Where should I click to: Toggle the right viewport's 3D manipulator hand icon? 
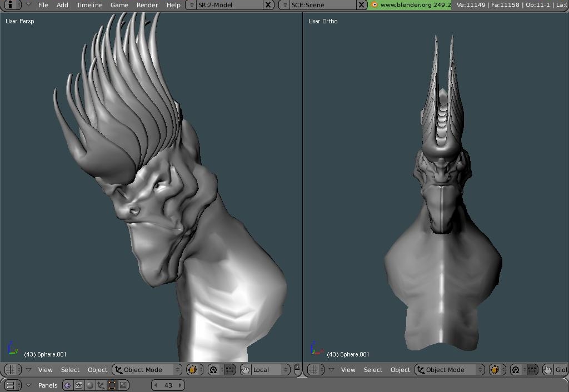548,370
